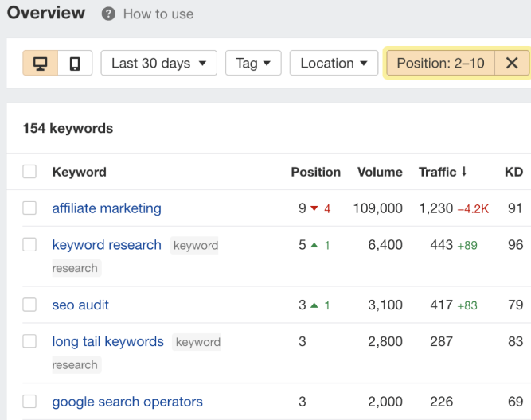
Task: Tick the google search operators checkbox
Action: (x=29, y=402)
